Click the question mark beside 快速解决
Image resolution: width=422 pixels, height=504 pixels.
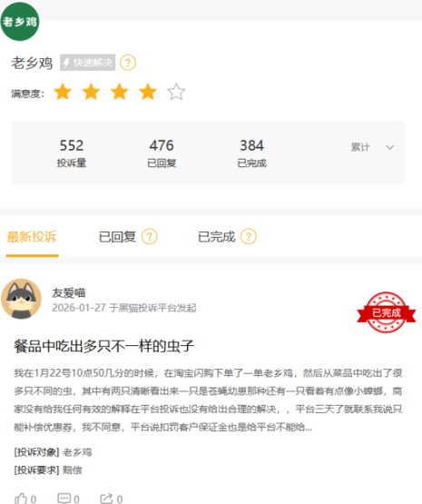(x=128, y=63)
